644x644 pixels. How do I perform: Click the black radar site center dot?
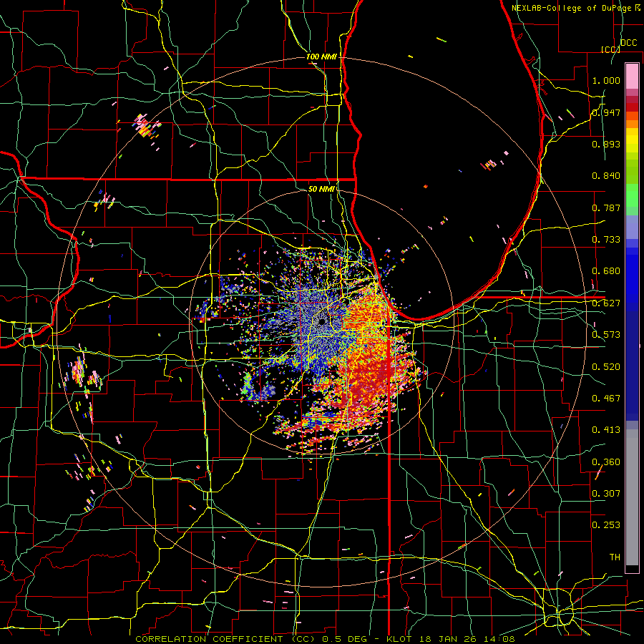(323, 321)
